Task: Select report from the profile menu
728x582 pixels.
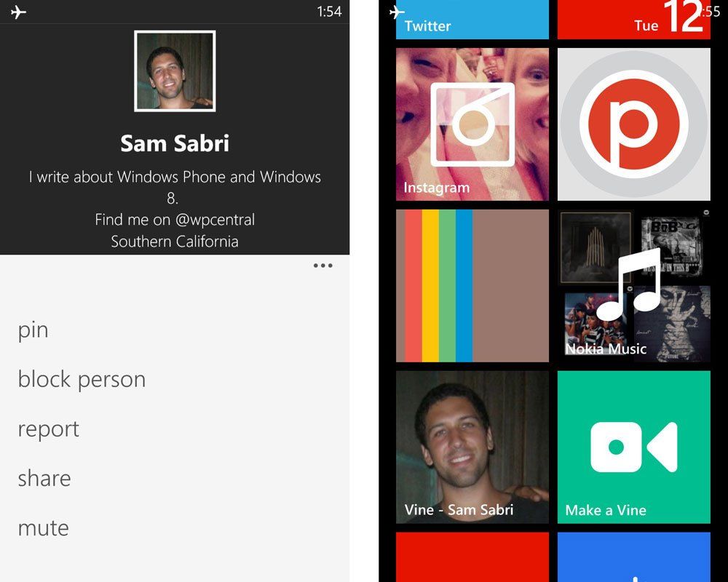Action: pos(48,428)
